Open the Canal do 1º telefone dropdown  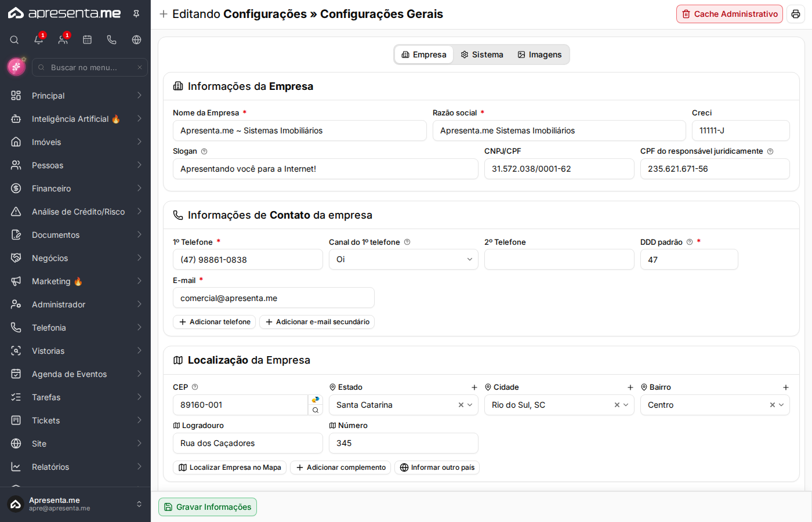click(404, 259)
